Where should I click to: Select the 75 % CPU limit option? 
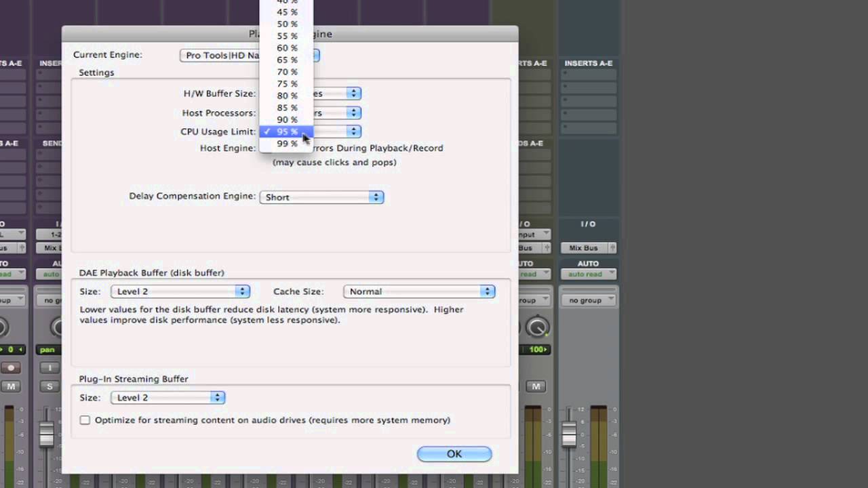(287, 84)
